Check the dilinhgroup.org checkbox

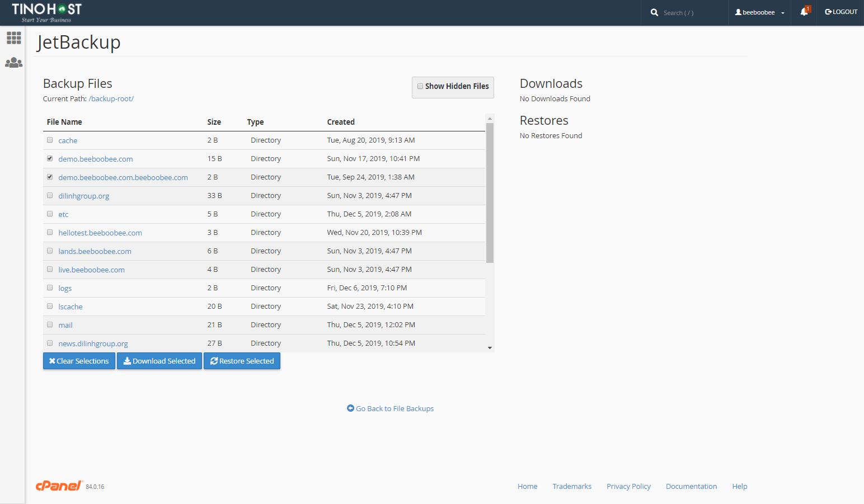(50, 195)
